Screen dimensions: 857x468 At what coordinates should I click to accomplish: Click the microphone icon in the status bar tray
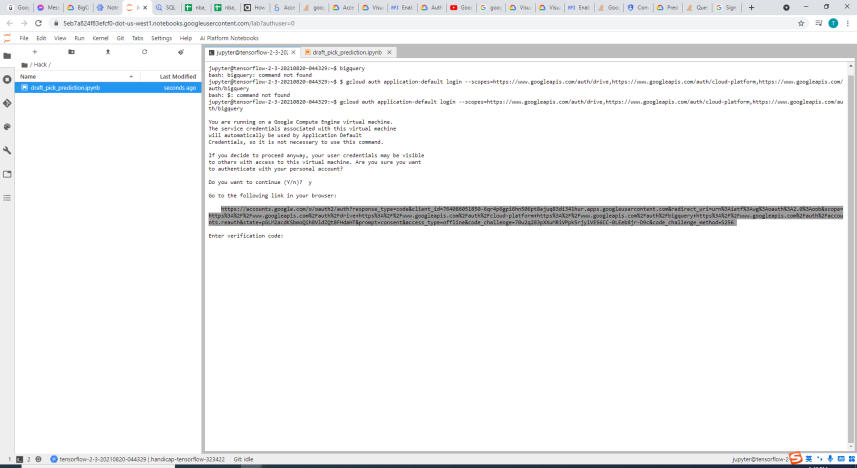point(830,459)
